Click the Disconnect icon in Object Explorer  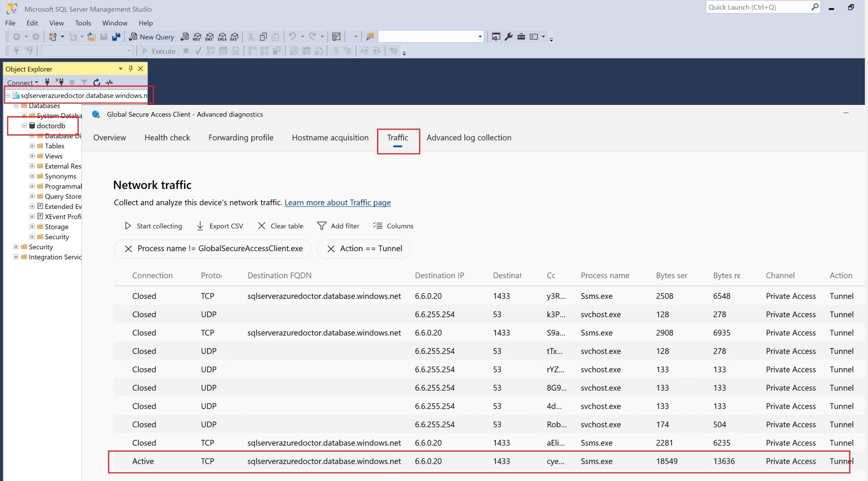60,82
